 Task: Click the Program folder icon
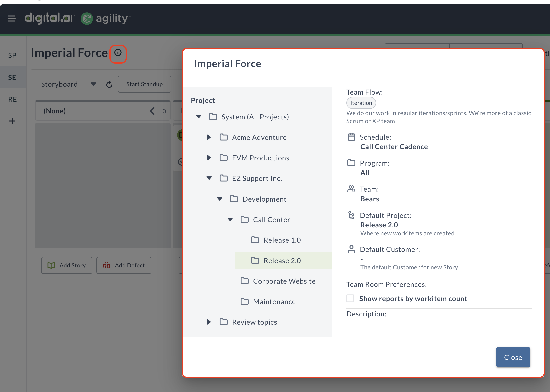351,163
